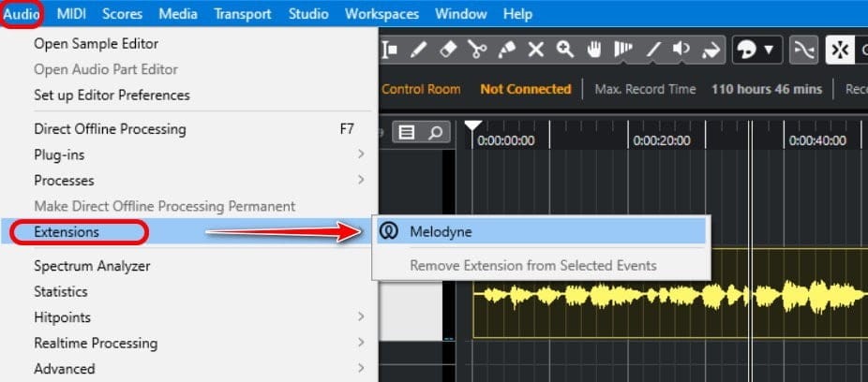
Task: Click the 0:00:40:00 ruler timecode
Action: point(817,141)
